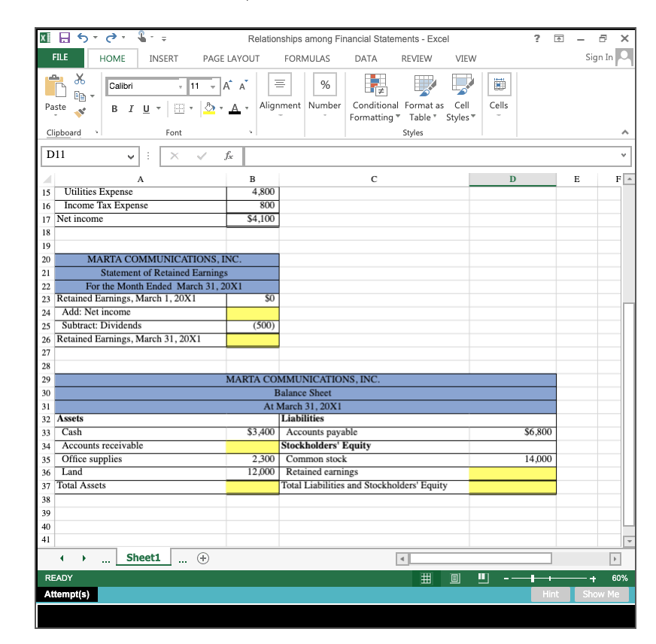Click the Cut (scissors) icon

[x=78, y=77]
